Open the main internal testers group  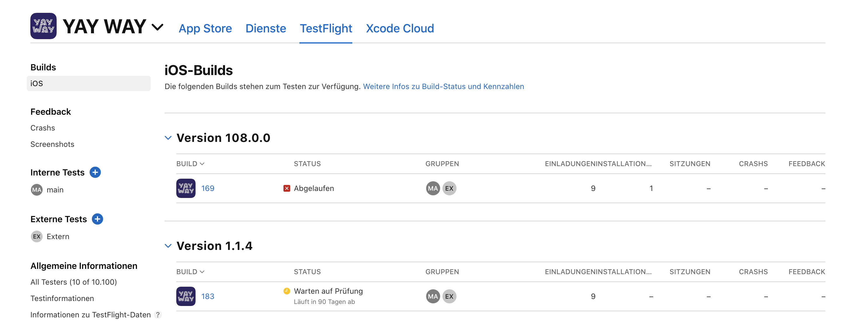pyautogui.click(x=55, y=190)
